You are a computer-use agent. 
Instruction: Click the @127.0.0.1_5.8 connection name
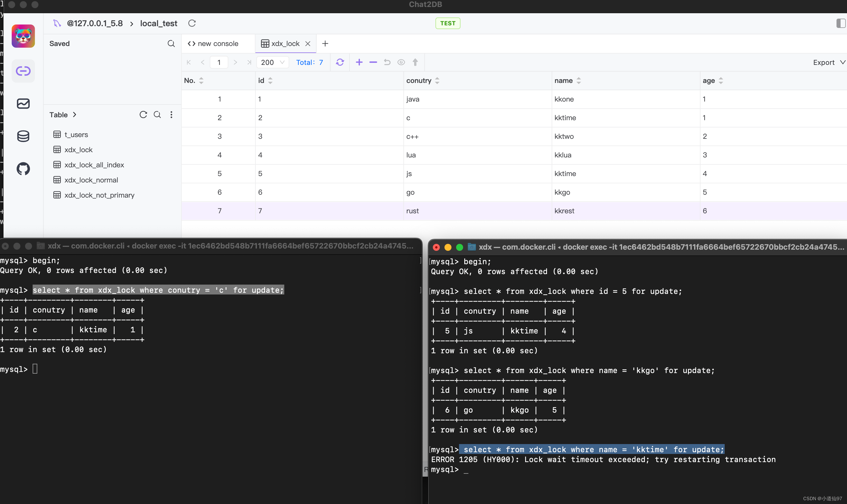[95, 23]
